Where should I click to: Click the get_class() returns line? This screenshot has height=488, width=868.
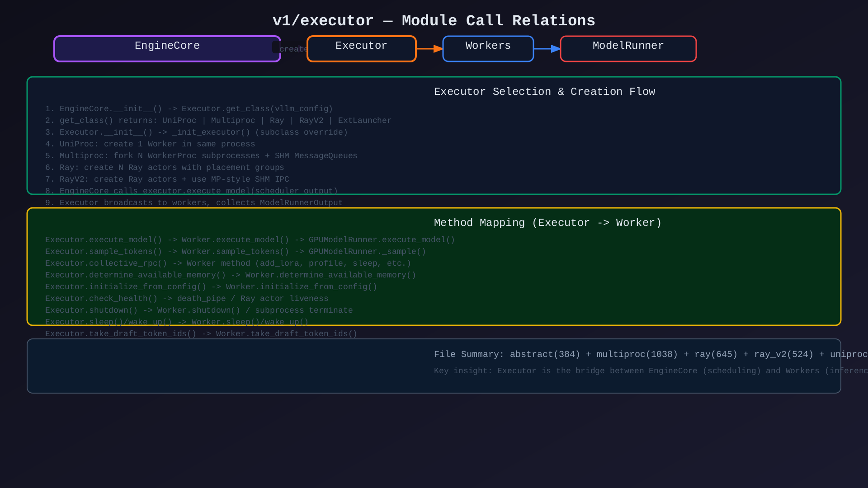tap(218, 121)
